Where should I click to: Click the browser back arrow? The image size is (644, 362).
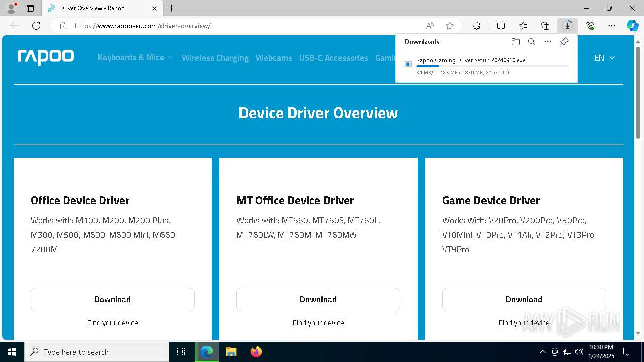point(14,26)
